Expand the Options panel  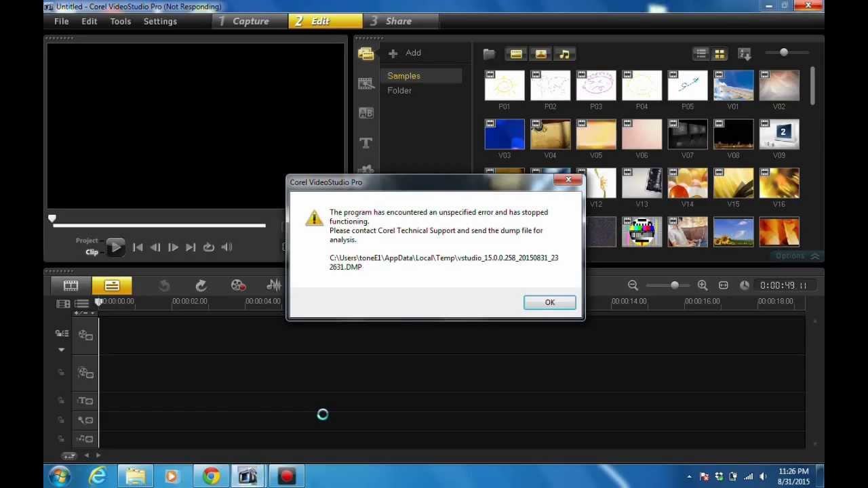797,256
